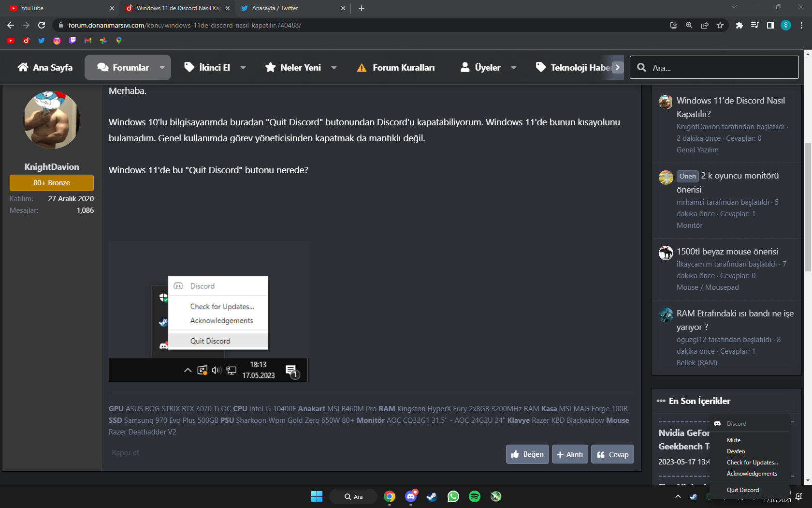Go to Ana Sayfa in the forum navigation
Image resolution: width=812 pixels, height=508 pixels.
point(45,68)
